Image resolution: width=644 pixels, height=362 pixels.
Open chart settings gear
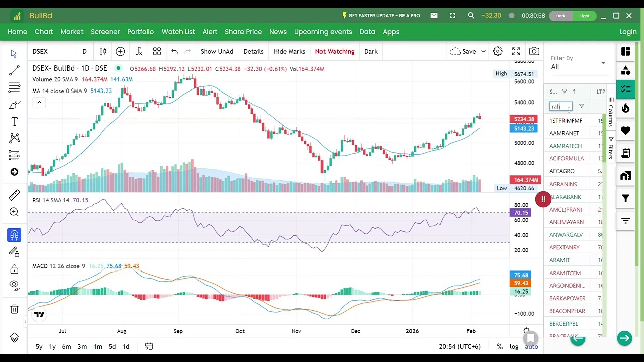tap(498, 51)
